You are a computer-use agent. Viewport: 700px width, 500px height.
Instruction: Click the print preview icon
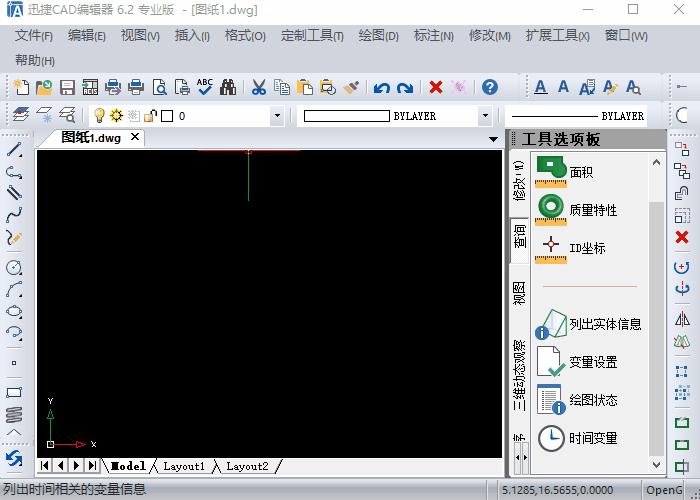pyautogui.click(x=159, y=87)
